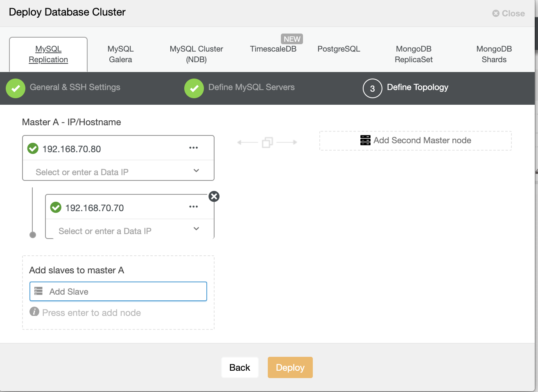Click the Back button
This screenshot has height=392, width=538.
point(240,367)
